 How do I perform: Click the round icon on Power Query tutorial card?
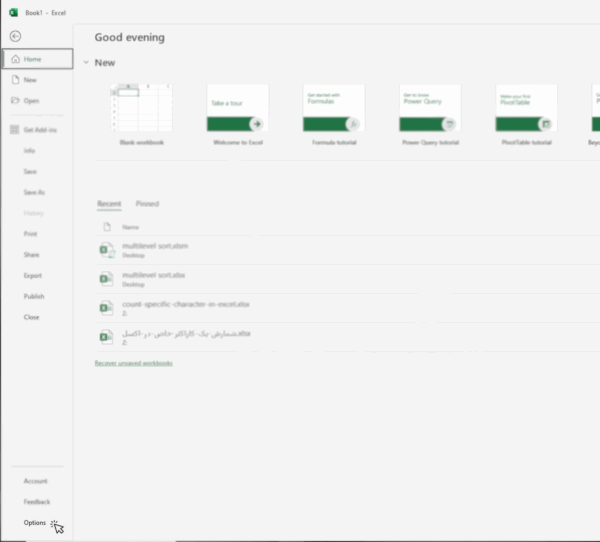(x=449, y=124)
